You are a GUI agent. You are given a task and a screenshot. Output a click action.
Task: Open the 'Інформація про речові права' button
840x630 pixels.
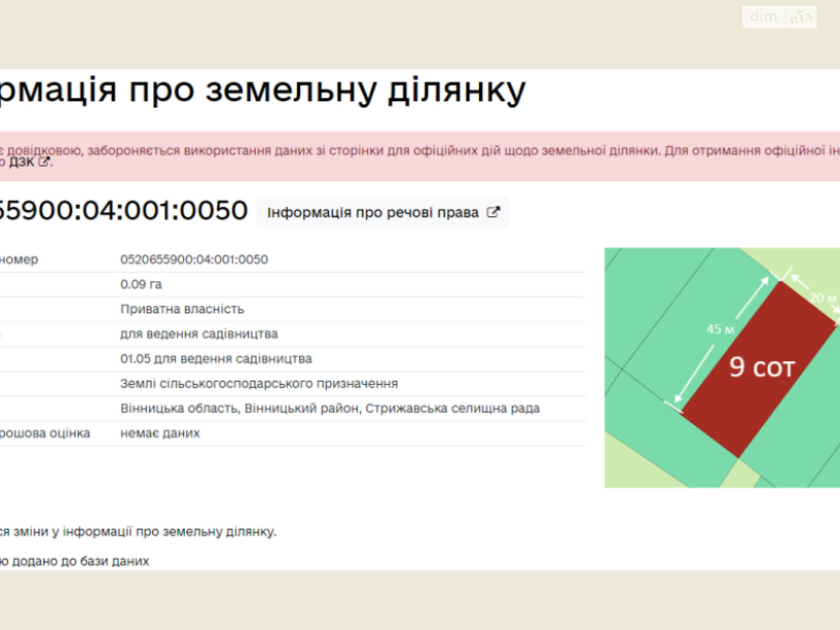pyautogui.click(x=383, y=213)
